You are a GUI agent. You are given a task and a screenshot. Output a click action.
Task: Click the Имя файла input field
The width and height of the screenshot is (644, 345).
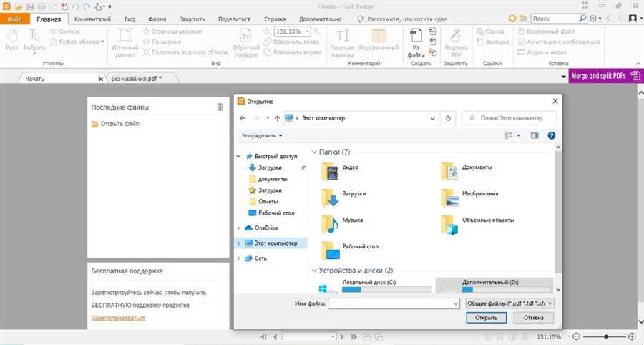(x=394, y=303)
